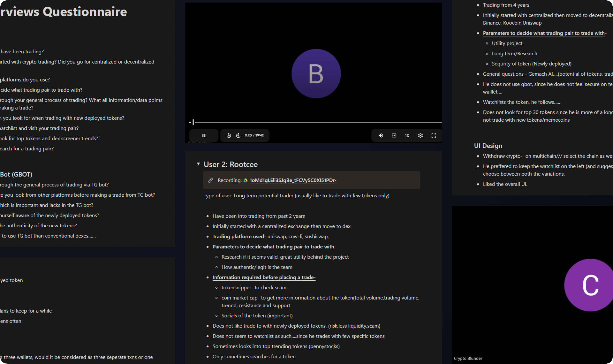Click 'Trading from 4 years' bullet

tap(506, 5)
